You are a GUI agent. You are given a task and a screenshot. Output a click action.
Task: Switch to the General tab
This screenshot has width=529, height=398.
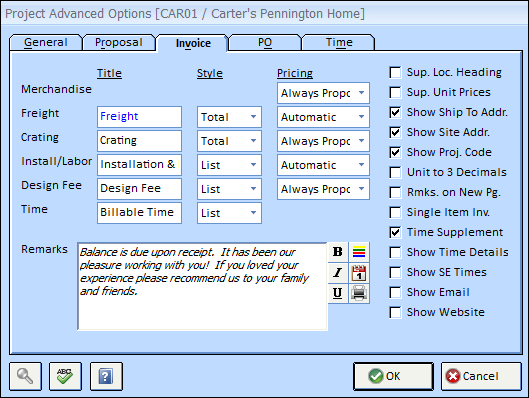pos(46,42)
